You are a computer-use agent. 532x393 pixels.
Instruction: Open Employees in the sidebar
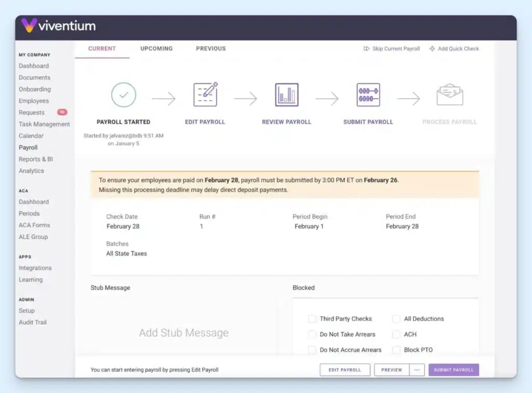coord(34,101)
